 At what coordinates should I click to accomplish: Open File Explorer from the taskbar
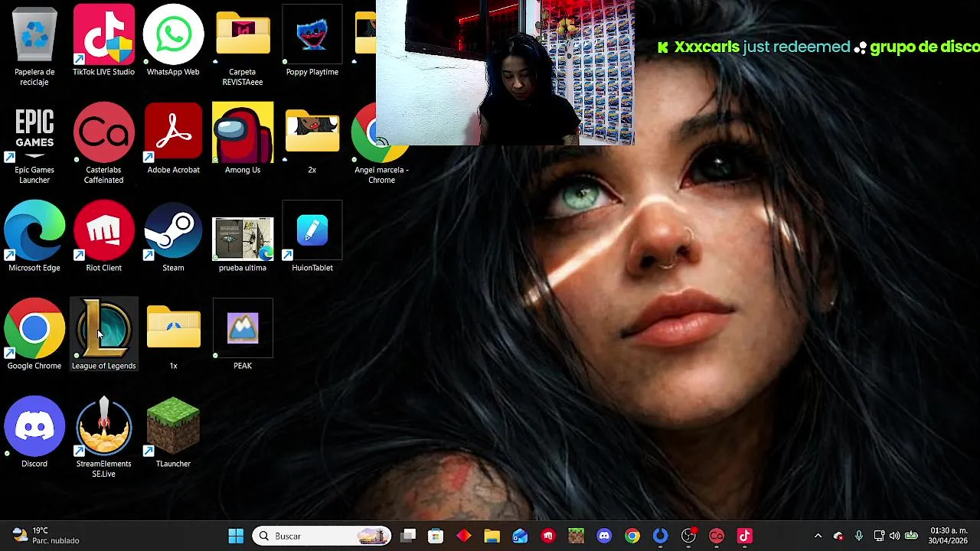(x=492, y=536)
